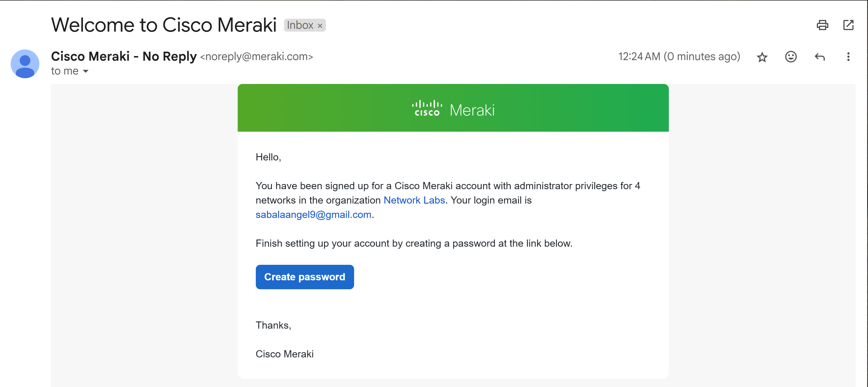This screenshot has height=387, width=868.
Task: Click the Welcome to Cisco Meraki subject
Action: point(164,25)
